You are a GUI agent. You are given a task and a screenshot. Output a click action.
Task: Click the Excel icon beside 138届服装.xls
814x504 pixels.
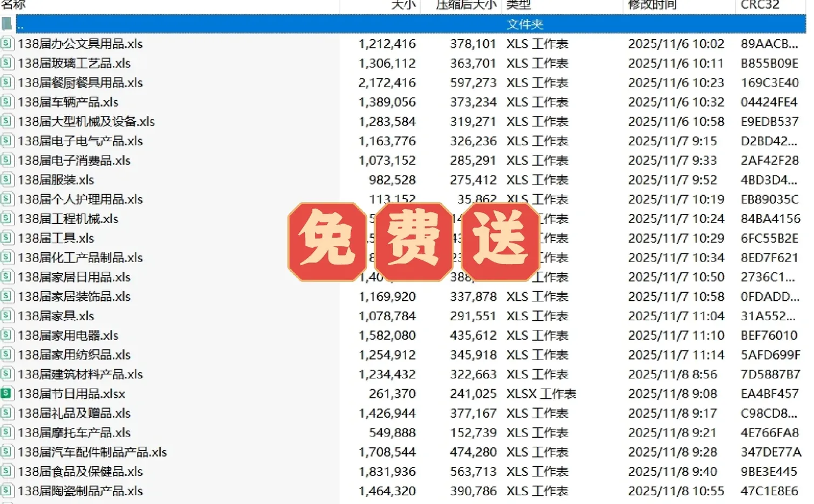pyautogui.click(x=7, y=179)
